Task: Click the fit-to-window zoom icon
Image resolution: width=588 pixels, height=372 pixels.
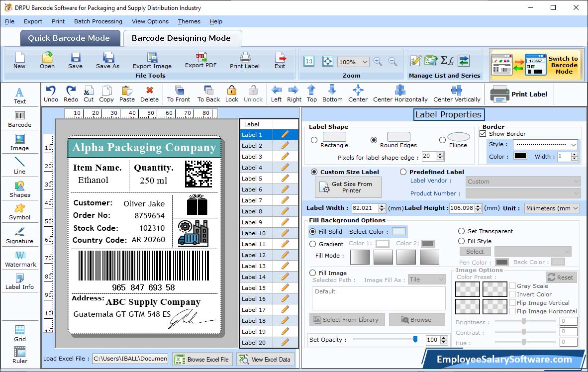Action: click(328, 61)
